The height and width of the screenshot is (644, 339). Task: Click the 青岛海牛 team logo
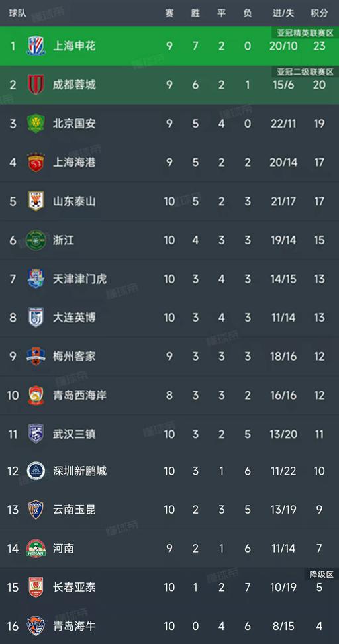click(36, 626)
